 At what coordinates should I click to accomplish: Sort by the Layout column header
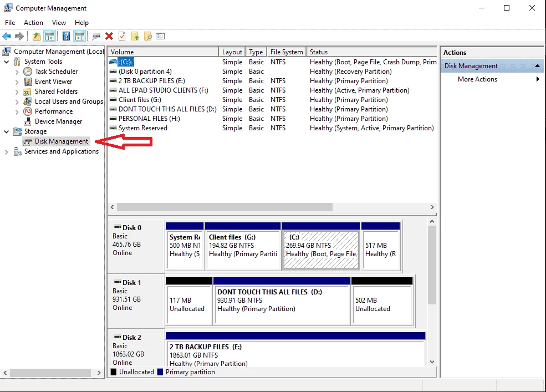coord(232,52)
